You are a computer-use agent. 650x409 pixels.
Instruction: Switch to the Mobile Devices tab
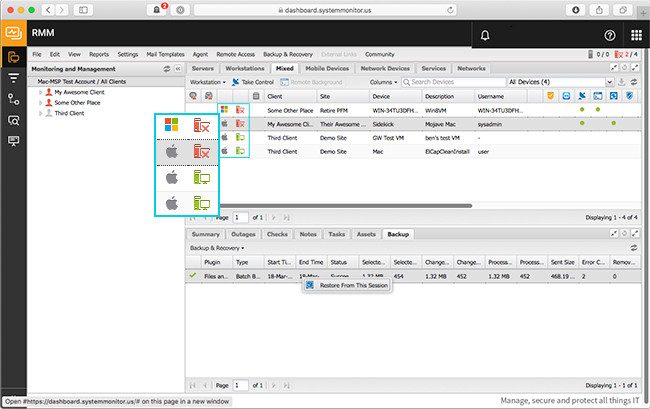click(327, 68)
